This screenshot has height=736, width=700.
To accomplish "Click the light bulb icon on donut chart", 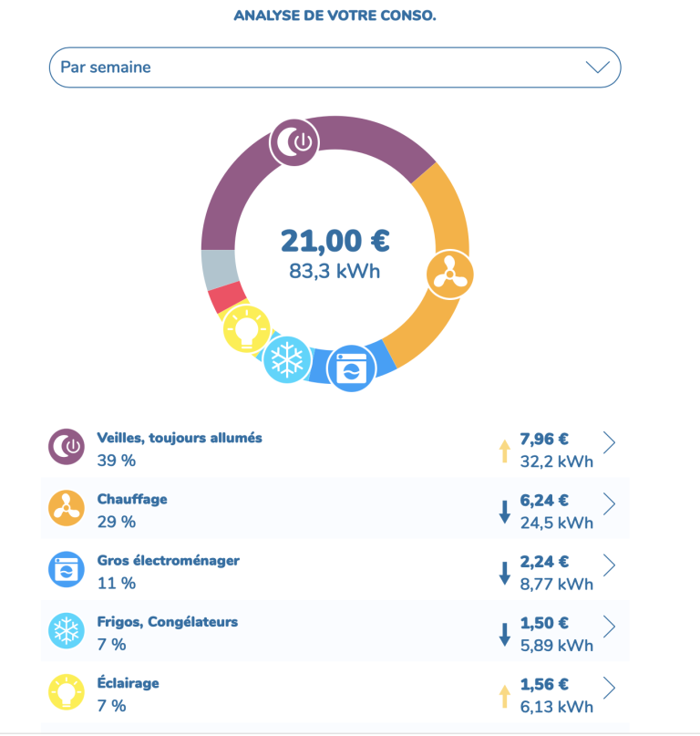I will [247, 329].
